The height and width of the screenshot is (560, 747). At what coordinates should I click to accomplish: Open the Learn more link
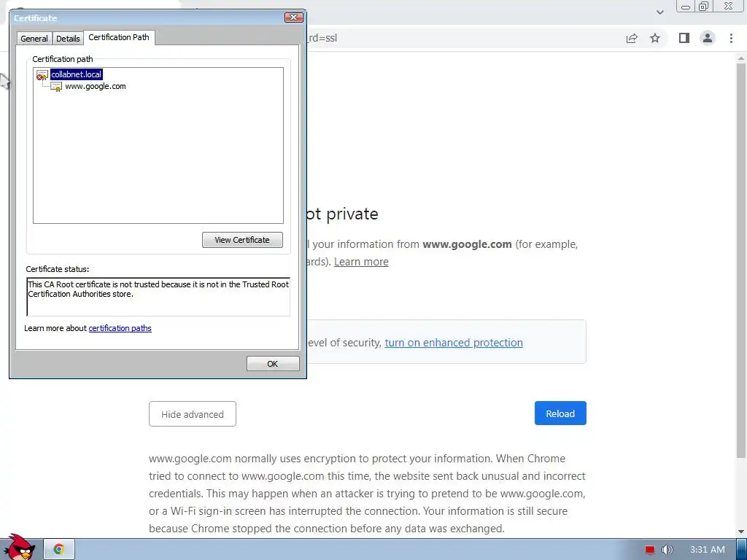361,262
